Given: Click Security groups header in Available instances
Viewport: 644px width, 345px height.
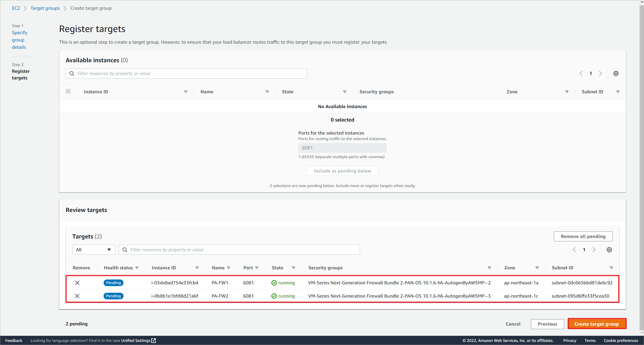Looking at the screenshot, I should [377, 92].
